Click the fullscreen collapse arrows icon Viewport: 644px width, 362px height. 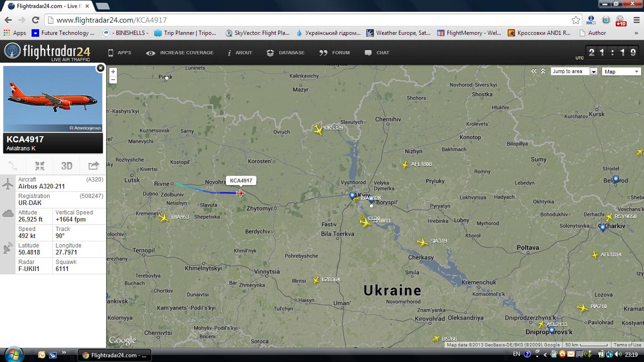[40, 165]
